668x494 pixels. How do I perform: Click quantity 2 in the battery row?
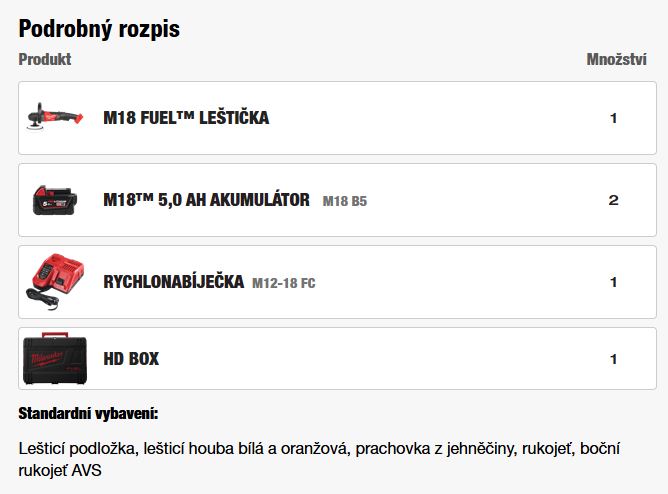pos(613,200)
